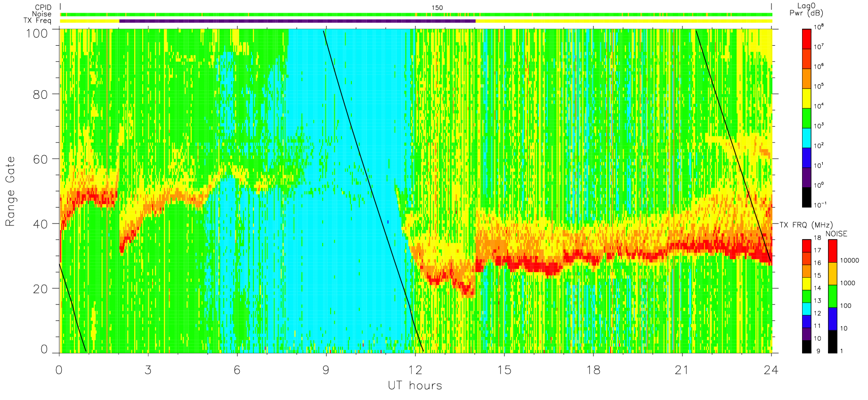Click the 10⁴ label on the Lag0 Pwr scale
Image resolution: width=868 pixels, height=400 pixels.
(819, 106)
